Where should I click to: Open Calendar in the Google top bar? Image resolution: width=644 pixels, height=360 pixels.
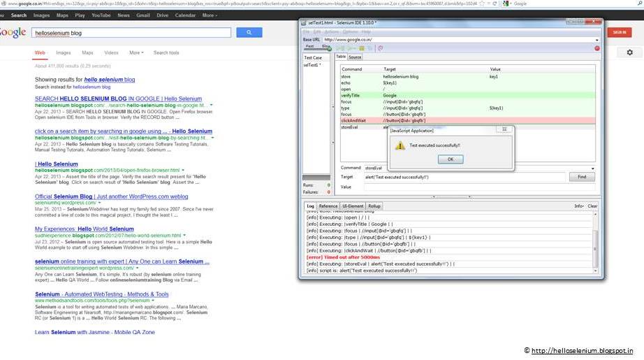[185, 15]
